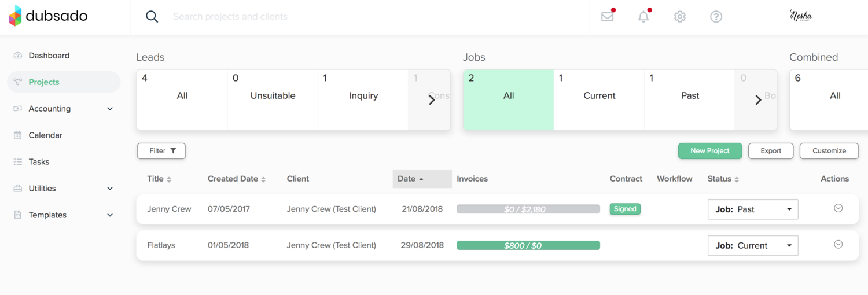This screenshot has width=868, height=295.
Task: Go to Dashboard in the sidebar
Action: [49, 56]
